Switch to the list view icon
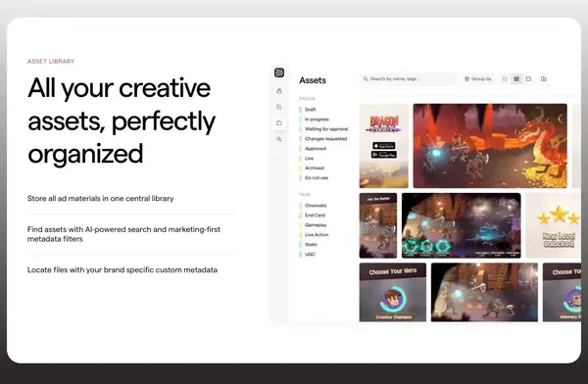The image size is (588, 384). pyautogui.click(x=505, y=78)
